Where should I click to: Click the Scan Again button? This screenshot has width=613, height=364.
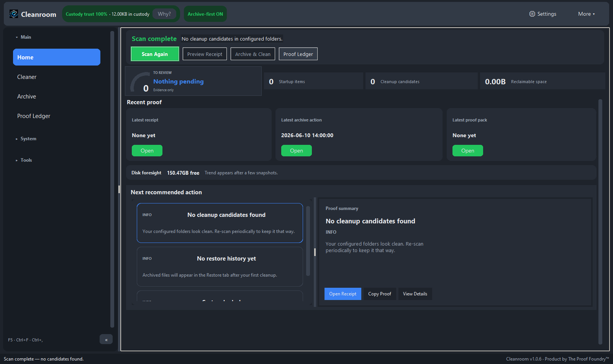pos(155,54)
